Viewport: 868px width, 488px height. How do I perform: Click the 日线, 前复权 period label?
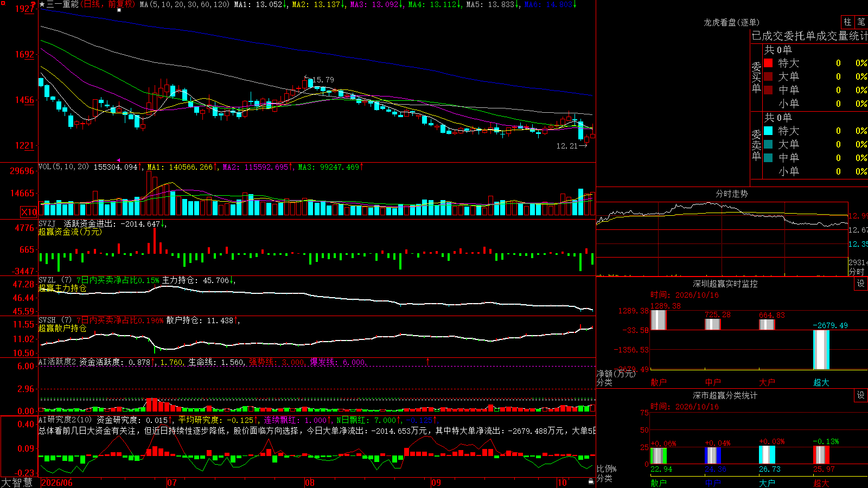point(108,4)
